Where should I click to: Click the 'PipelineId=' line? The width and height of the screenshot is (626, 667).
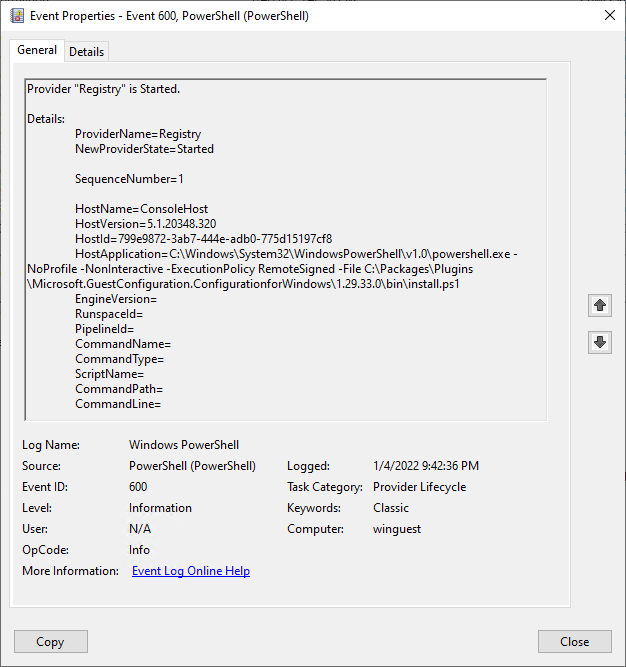click(104, 329)
